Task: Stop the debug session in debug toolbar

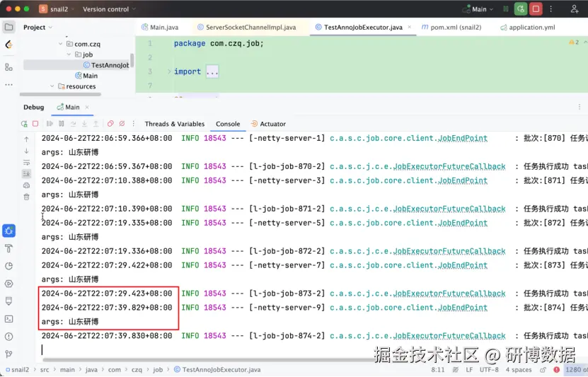Action: pyautogui.click(x=35, y=124)
